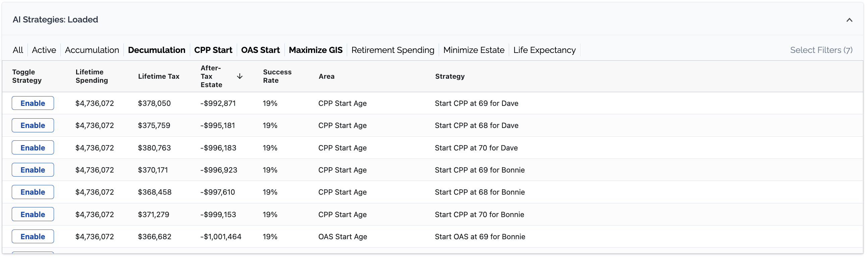The height and width of the screenshot is (260, 868).
Task: Enable Start CPP at 70 for Dave
Action: pos(33,147)
